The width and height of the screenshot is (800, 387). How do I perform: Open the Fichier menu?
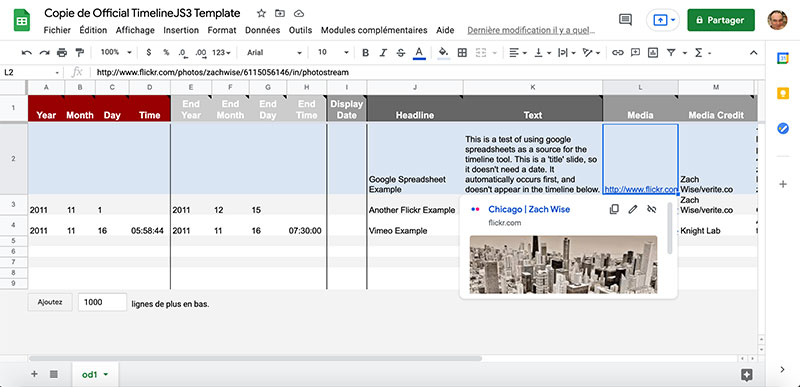[x=57, y=30]
